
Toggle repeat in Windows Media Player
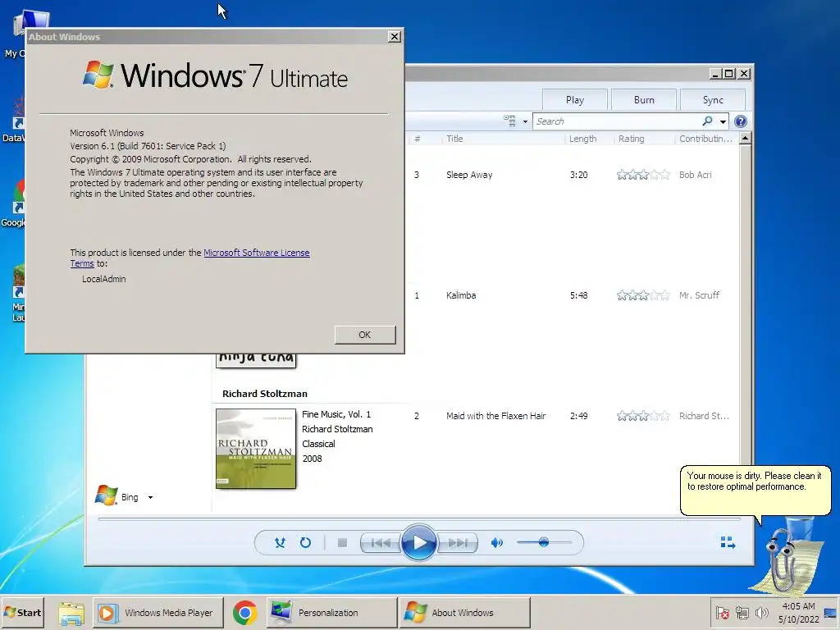coord(305,543)
